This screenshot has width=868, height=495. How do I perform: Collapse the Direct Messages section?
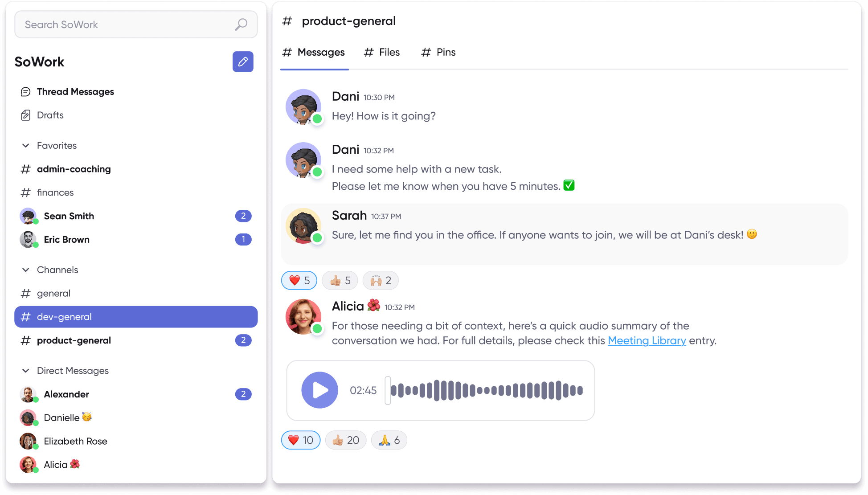26,371
